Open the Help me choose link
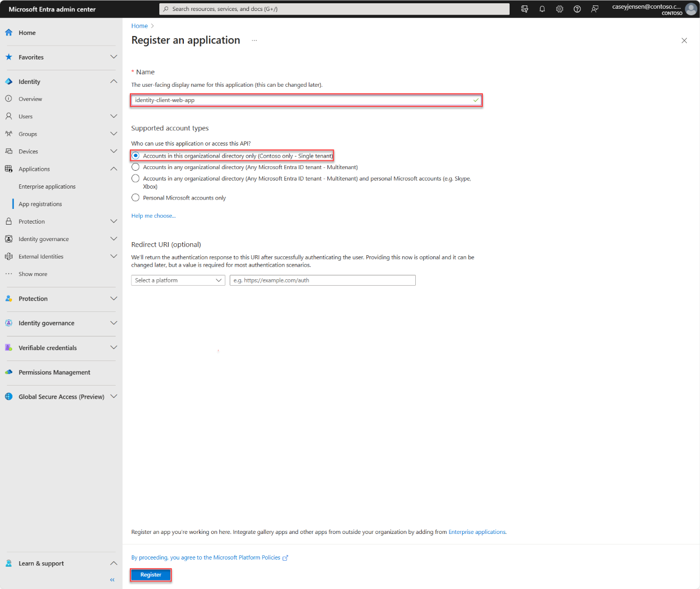The width and height of the screenshot is (700, 589). pos(153,216)
